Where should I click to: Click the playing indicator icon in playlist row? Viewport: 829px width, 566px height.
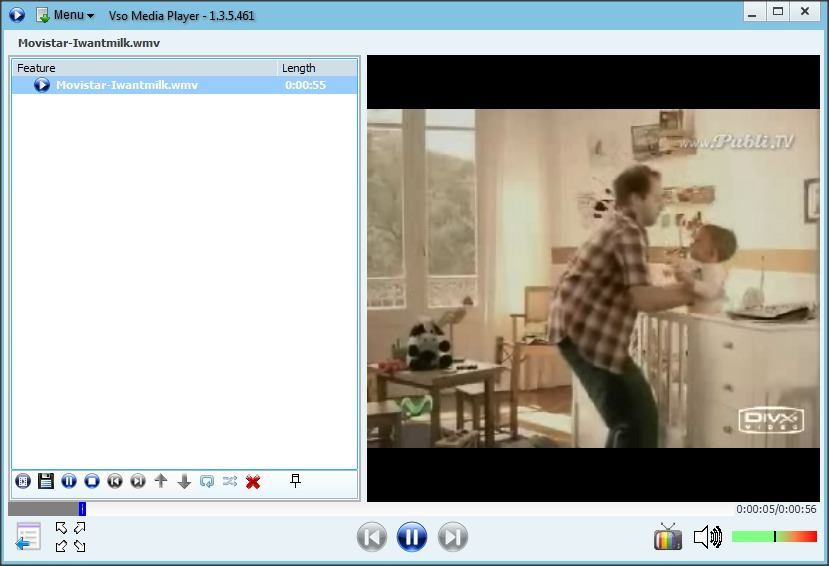tap(42, 85)
